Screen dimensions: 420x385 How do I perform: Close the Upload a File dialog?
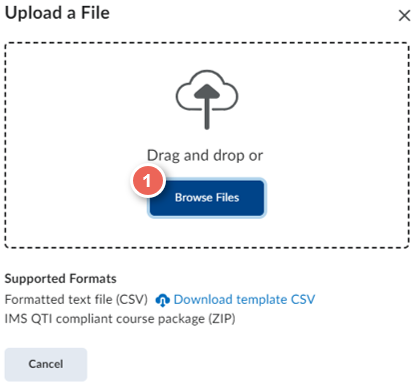pos(404,15)
